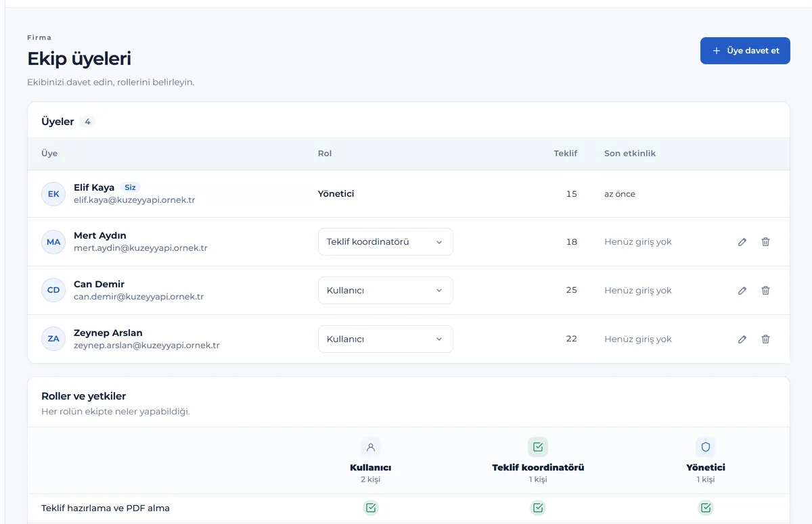Click the Teklif column header

(565, 153)
